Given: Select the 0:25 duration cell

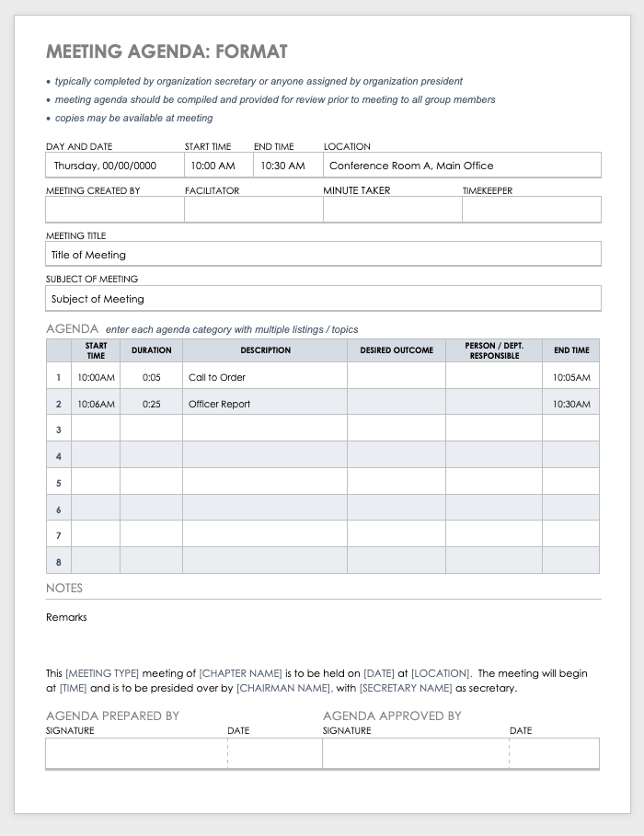Looking at the screenshot, I should coord(151,404).
